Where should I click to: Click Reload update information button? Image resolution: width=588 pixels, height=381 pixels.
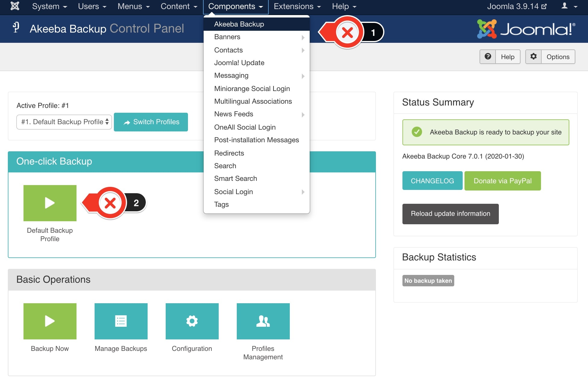click(x=450, y=214)
